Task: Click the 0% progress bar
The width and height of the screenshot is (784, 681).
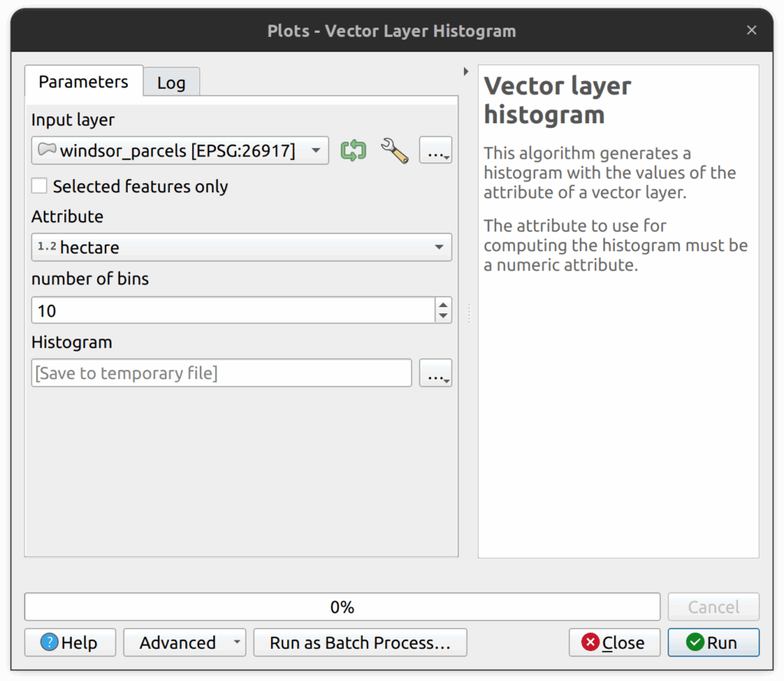Action: point(341,607)
